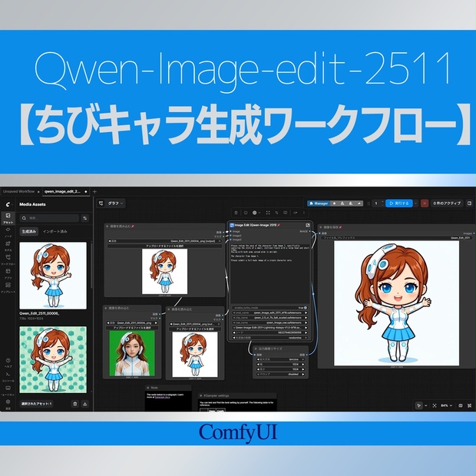Open the unet_name model combo
This screenshot has height=476, width=476.
pos(269,312)
